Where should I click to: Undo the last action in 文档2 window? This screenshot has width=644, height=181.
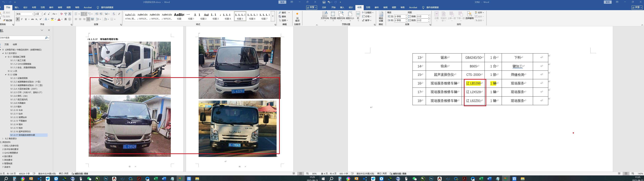click(329, 2)
